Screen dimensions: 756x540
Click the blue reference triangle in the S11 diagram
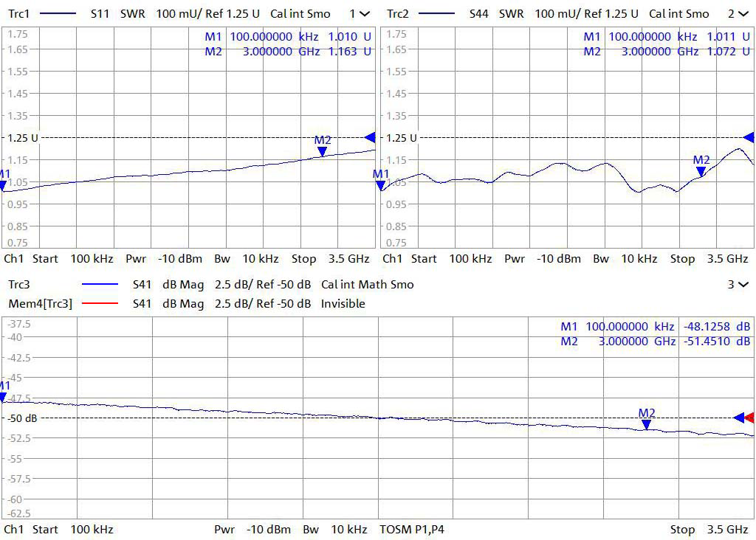coord(370,137)
